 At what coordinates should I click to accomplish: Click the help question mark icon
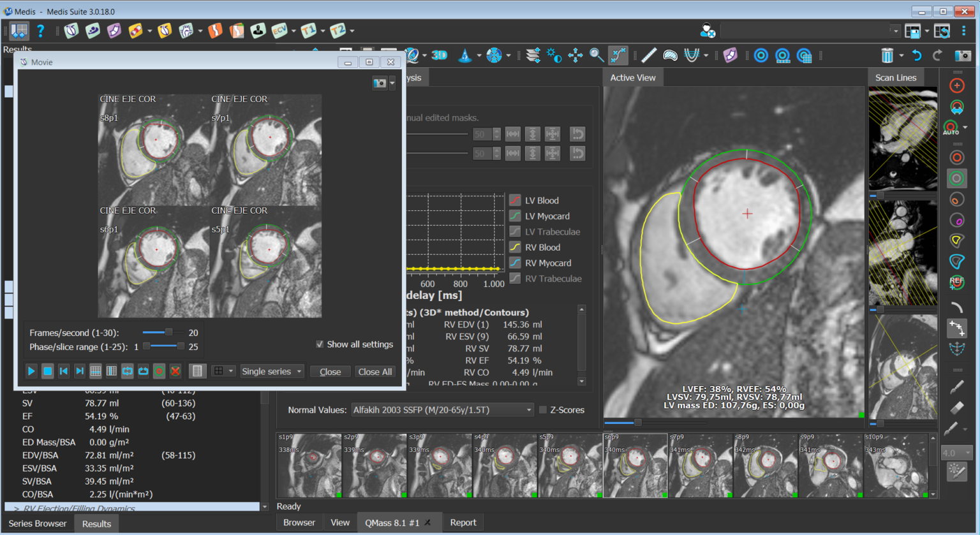coord(40,31)
